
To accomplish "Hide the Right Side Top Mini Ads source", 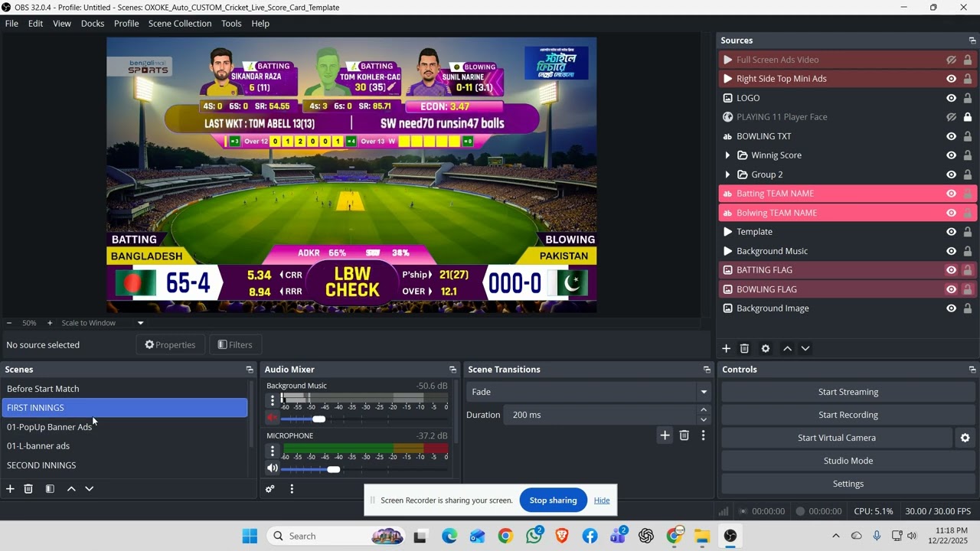I will coord(951,79).
